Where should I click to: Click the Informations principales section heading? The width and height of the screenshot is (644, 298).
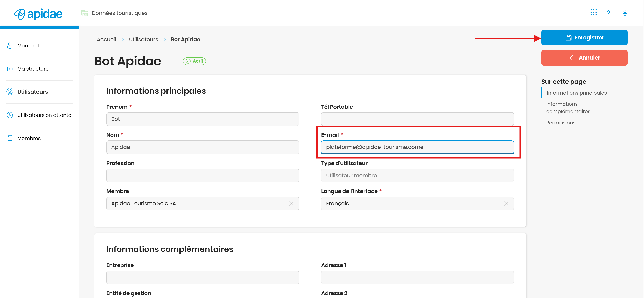pyautogui.click(x=156, y=91)
